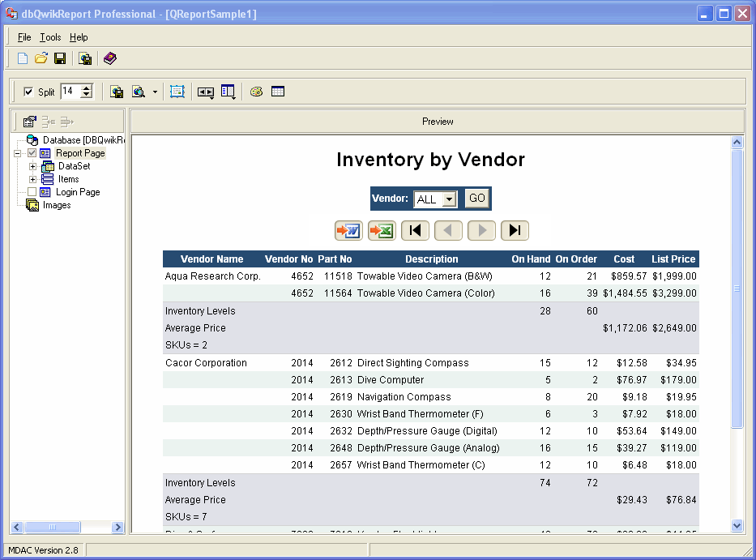Click the color palette icon
The image size is (756, 560).
tap(256, 92)
